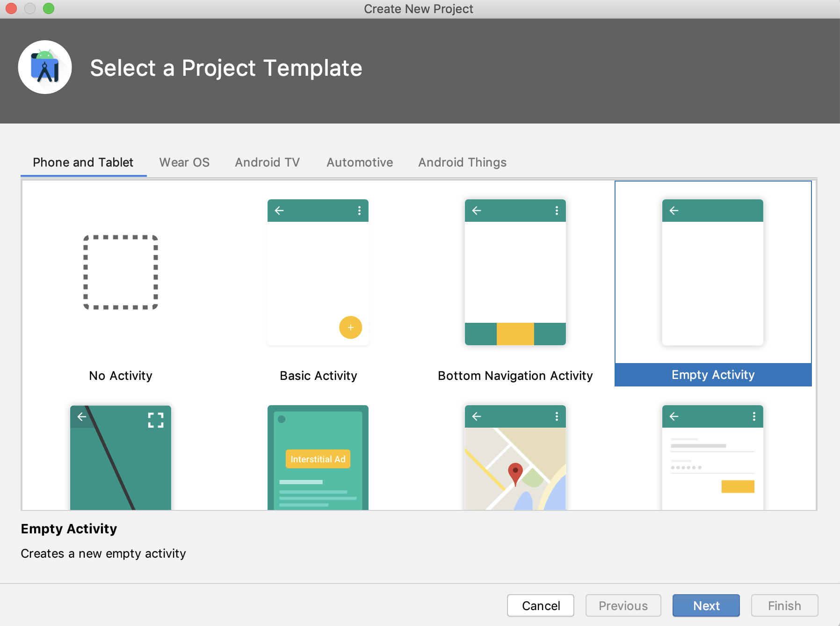The image size is (840, 626).
Task: Click the Basic Activity label text
Action: (318, 376)
